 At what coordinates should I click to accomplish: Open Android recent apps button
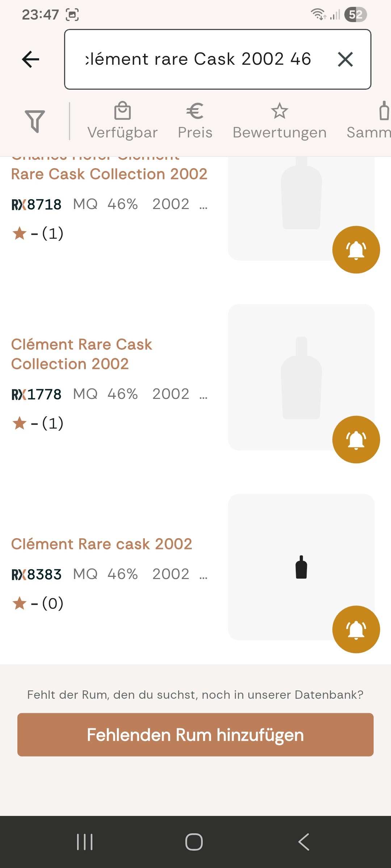tap(85, 842)
